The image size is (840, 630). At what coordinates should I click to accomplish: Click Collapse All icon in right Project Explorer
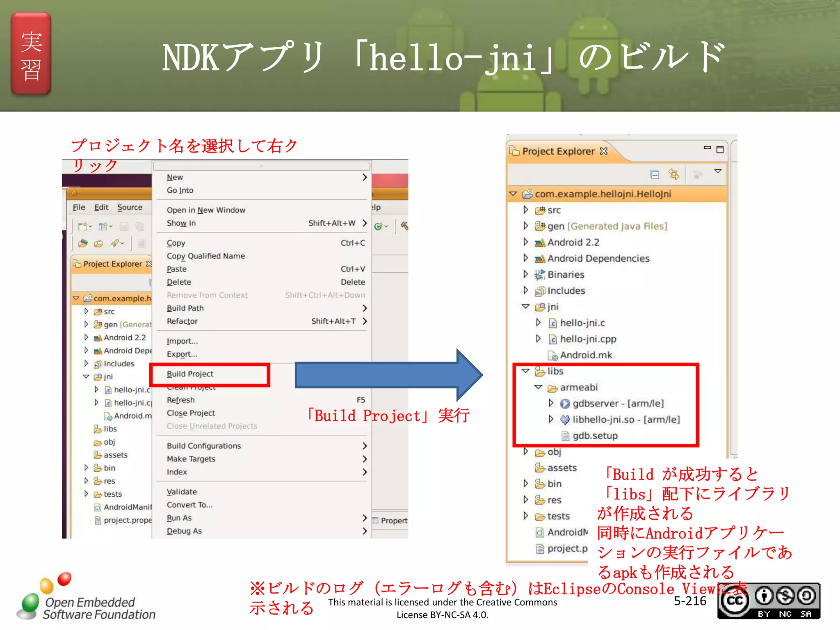[655, 175]
